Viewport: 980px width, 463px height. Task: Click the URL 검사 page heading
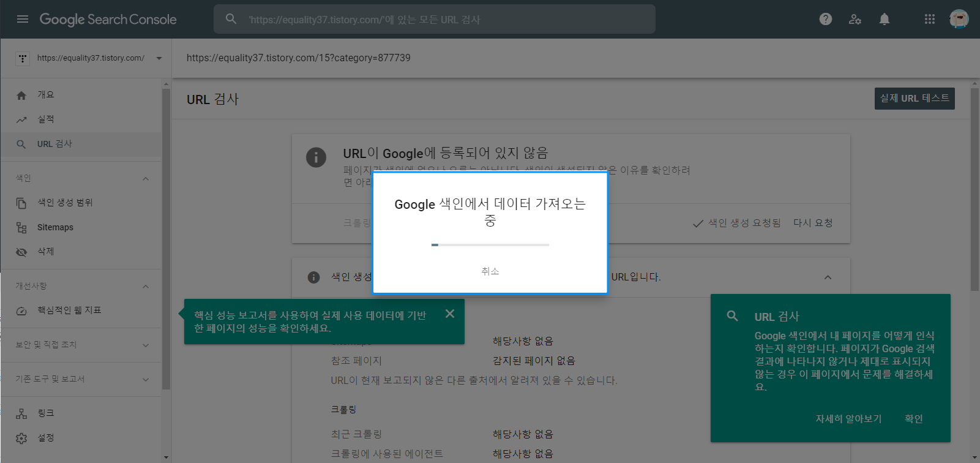[x=212, y=99]
